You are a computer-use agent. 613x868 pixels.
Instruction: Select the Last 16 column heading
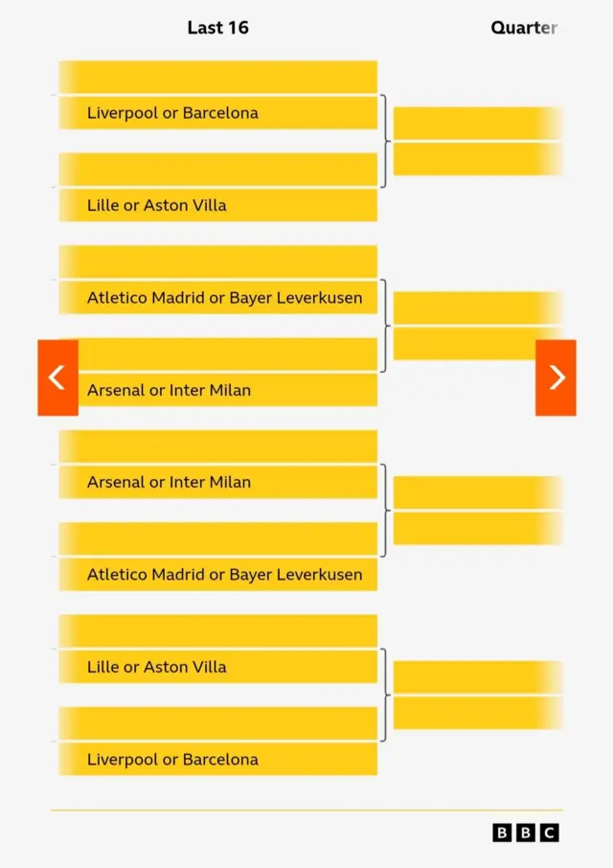218,28
